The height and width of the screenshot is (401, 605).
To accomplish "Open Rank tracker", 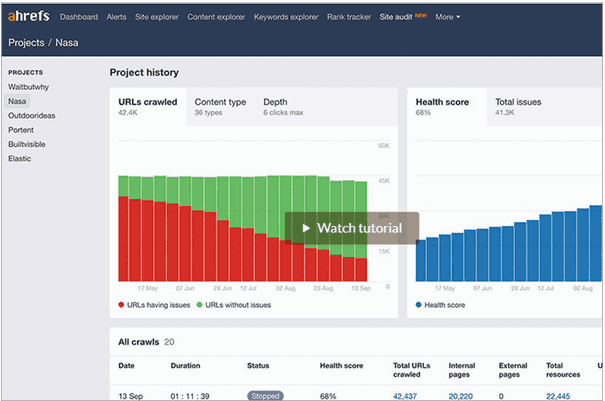I will 349,17.
